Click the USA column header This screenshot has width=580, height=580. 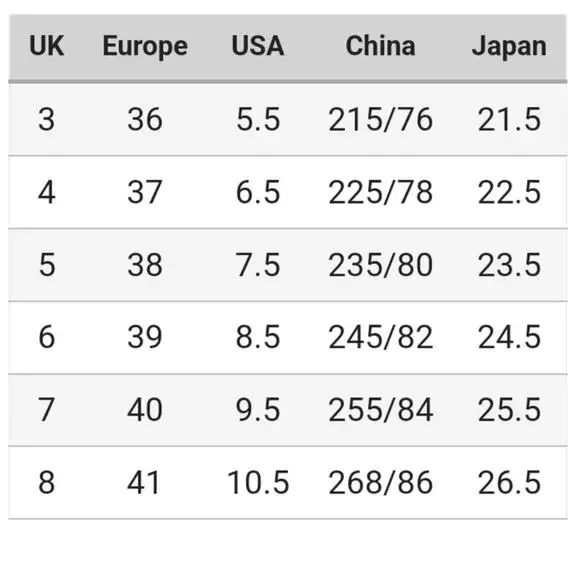click(x=258, y=46)
